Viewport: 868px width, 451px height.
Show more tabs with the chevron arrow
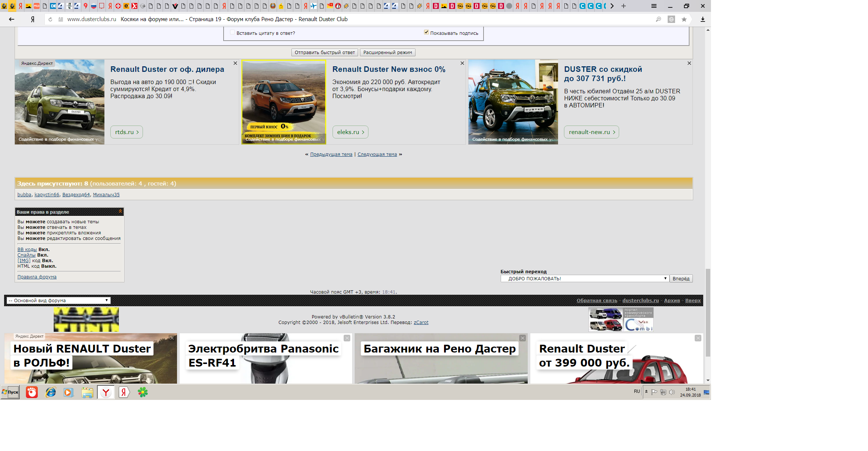coord(612,6)
